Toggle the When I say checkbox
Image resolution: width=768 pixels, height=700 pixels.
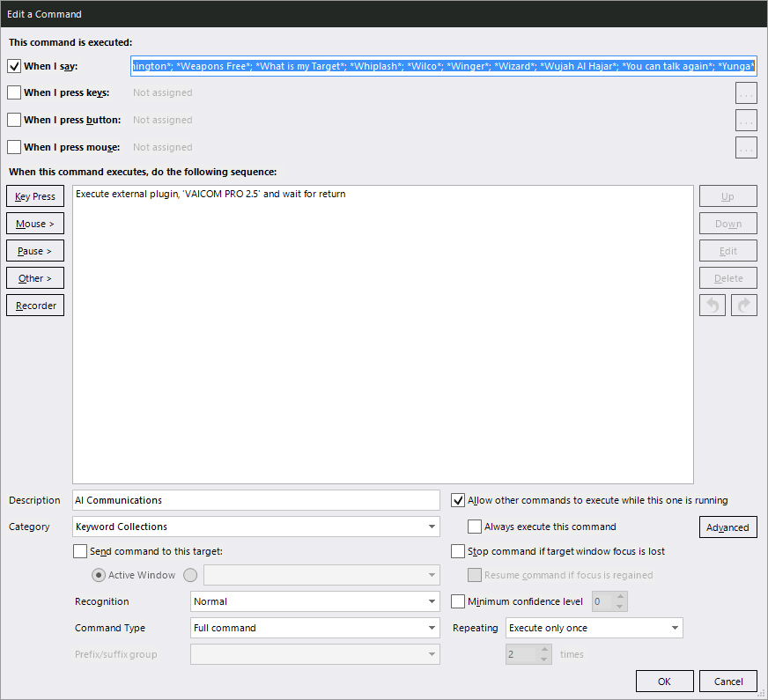pos(14,66)
